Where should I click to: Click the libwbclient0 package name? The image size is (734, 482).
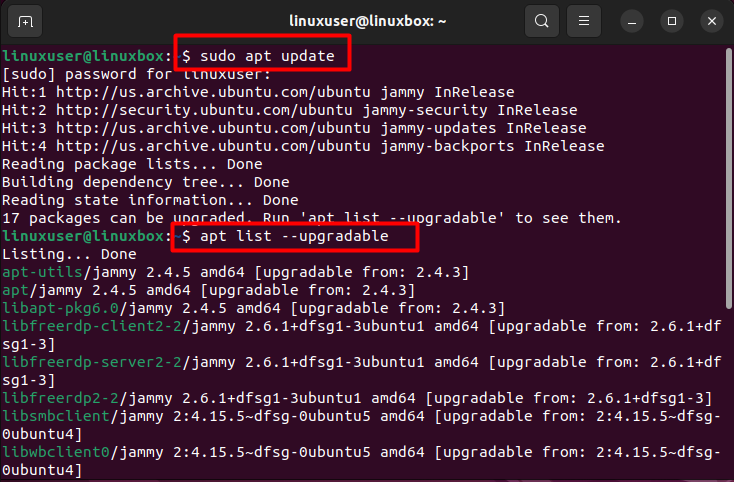[56, 452]
